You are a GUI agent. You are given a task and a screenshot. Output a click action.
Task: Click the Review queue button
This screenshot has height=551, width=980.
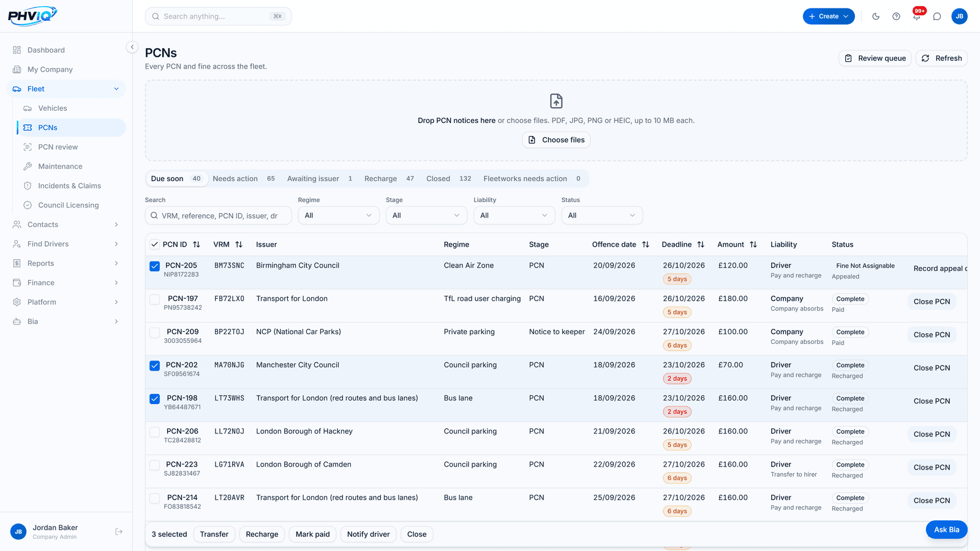875,58
